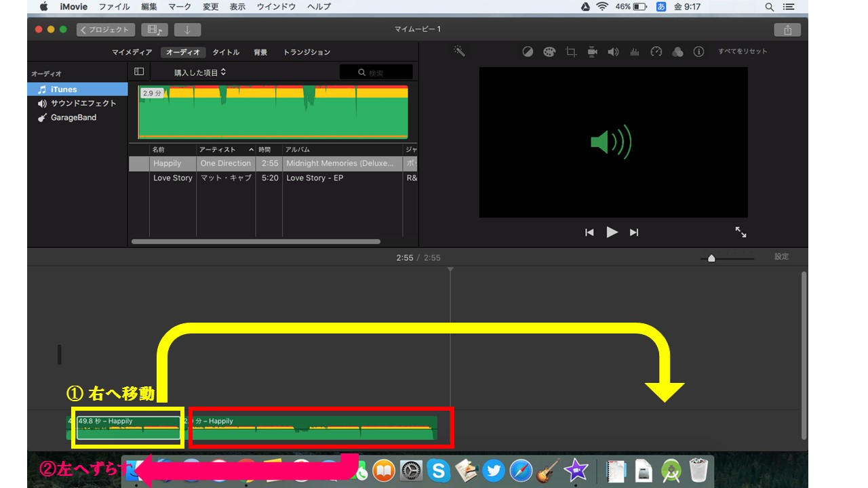Click the 5:20 duration cell
Image resolution: width=868 pixels, height=488 pixels.
coord(270,178)
